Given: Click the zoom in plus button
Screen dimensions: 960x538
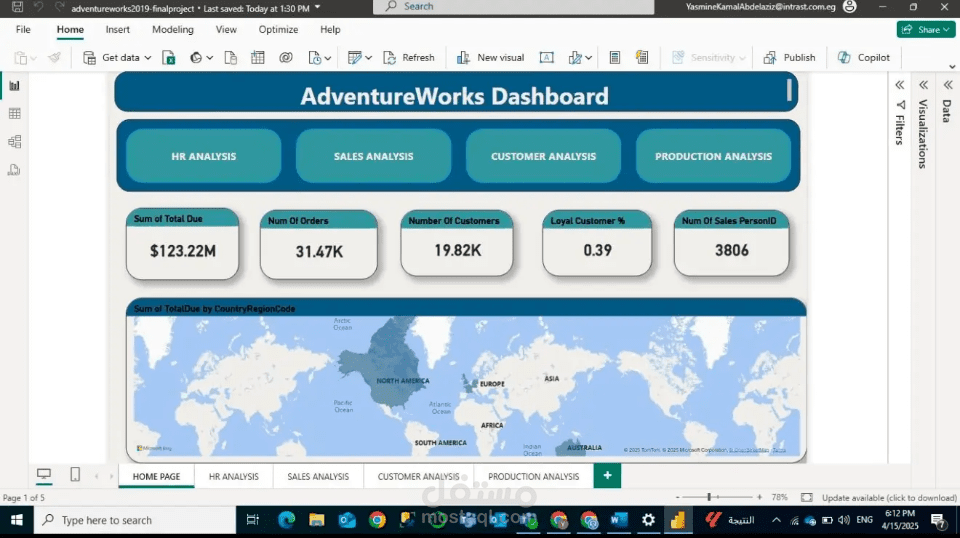Looking at the screenshot, I should (759, 498).
